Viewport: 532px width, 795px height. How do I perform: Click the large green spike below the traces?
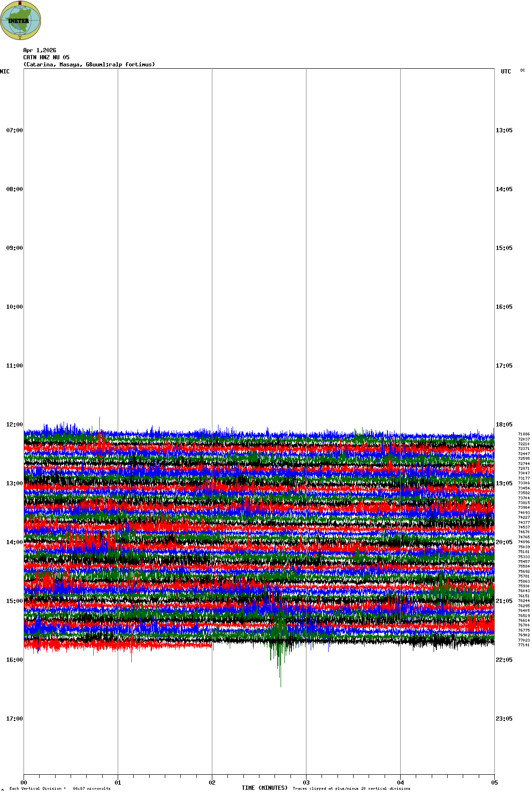click(280, 668)
